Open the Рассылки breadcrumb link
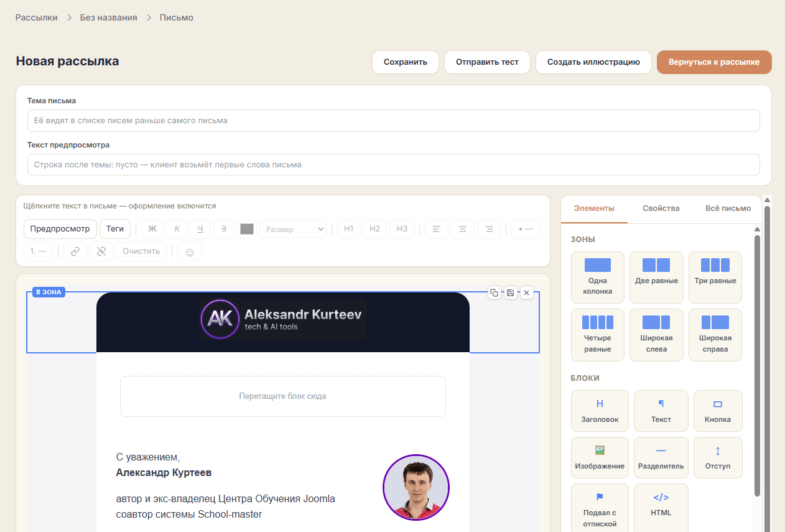This screenshot has height=532, width=785. 37,17
